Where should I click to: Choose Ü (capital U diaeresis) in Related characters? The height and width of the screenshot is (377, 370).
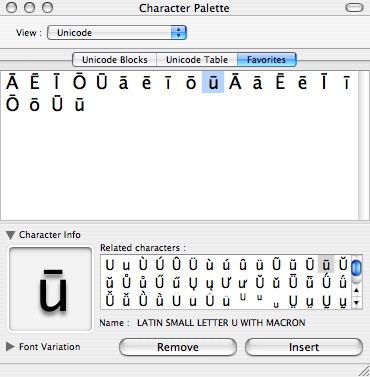tap(193, 264)
